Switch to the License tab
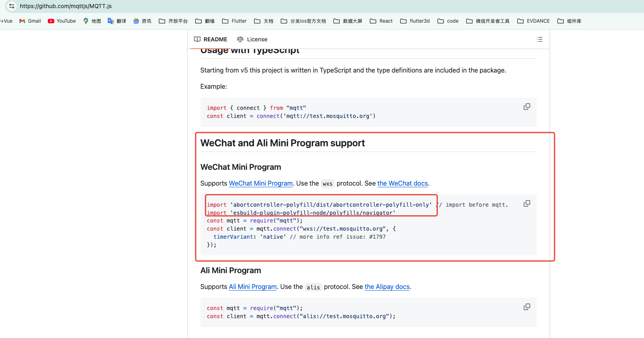 (252, 39)
